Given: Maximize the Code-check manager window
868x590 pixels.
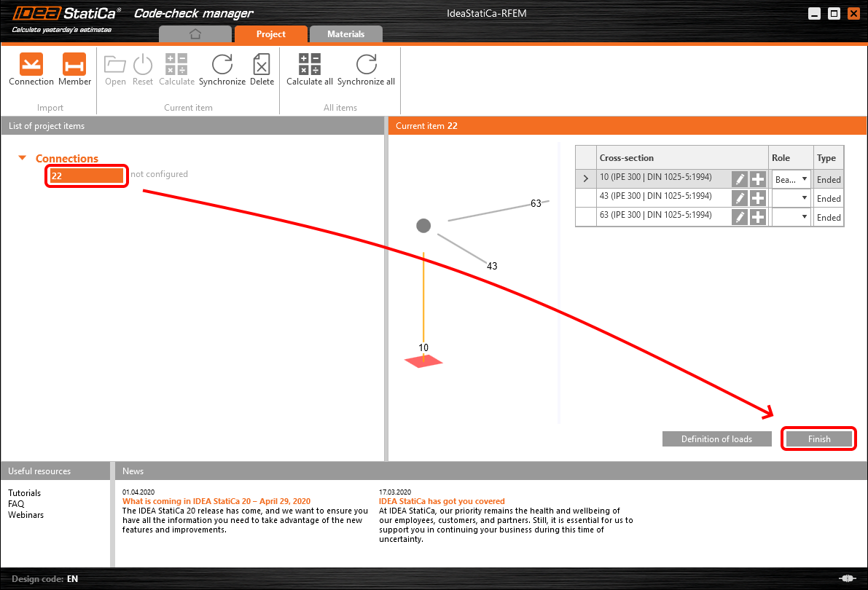Looking at the screenshot, I should 834,14.
